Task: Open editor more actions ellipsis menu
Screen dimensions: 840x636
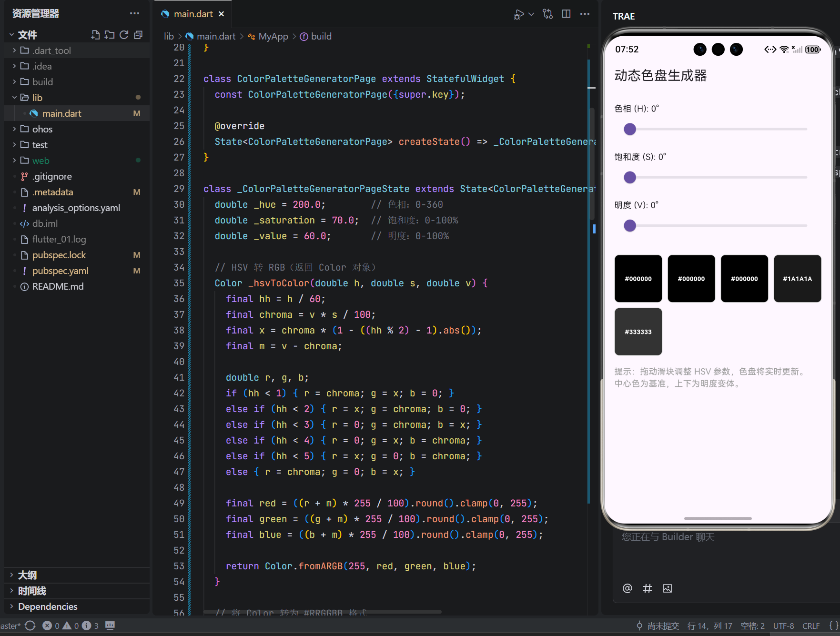Action: click(x=585, y=14)
